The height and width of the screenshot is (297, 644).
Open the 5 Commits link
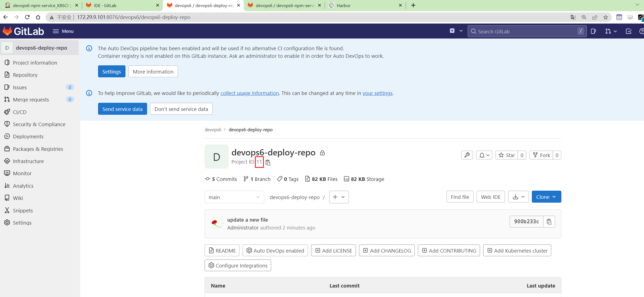coord(221,179)
